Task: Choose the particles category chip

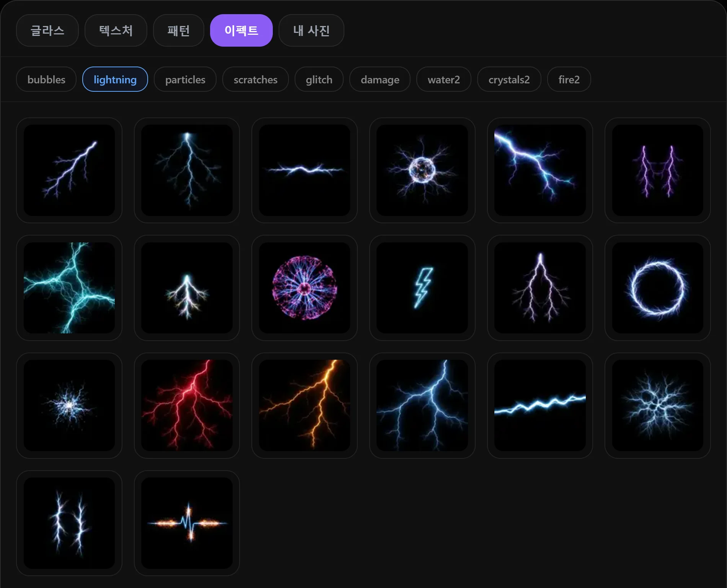Action: pos(185,80)
